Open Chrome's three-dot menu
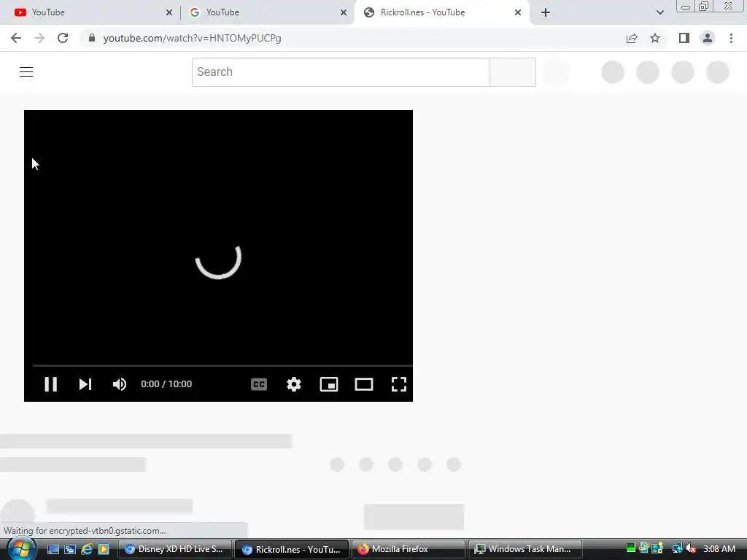This screenshot has width=747, height=560. point(731,38)
